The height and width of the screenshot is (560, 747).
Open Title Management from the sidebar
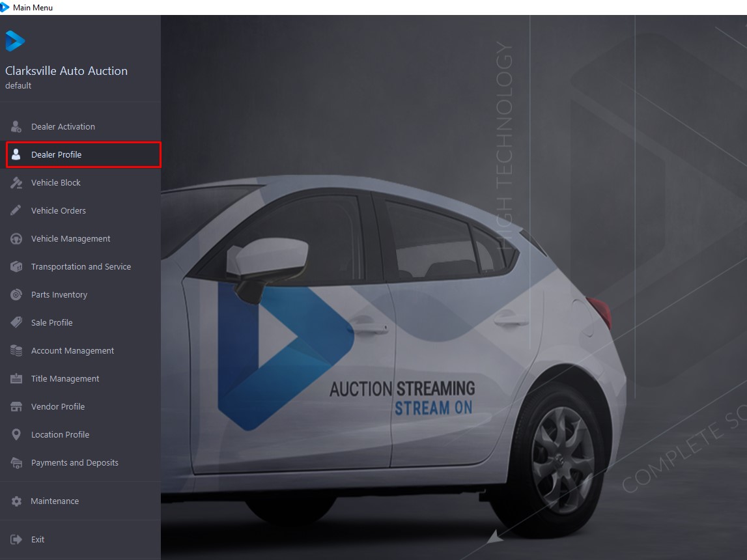[x=65, y=379]
